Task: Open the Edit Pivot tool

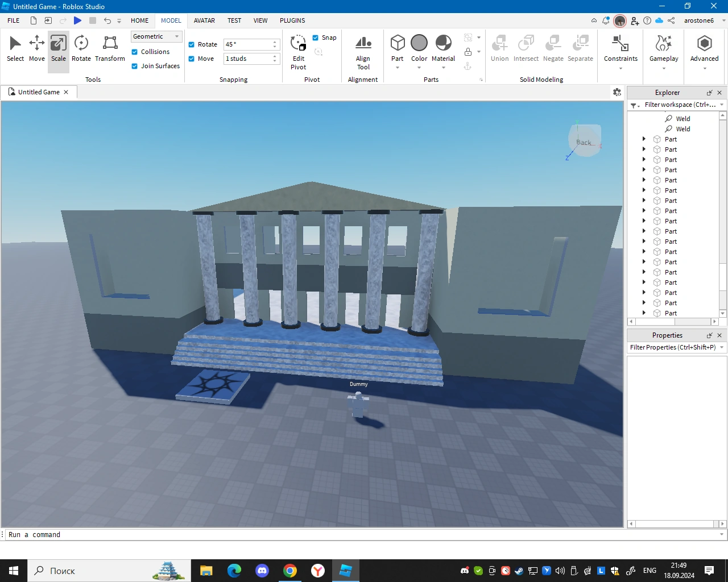Action: click(x=299, y=52)
